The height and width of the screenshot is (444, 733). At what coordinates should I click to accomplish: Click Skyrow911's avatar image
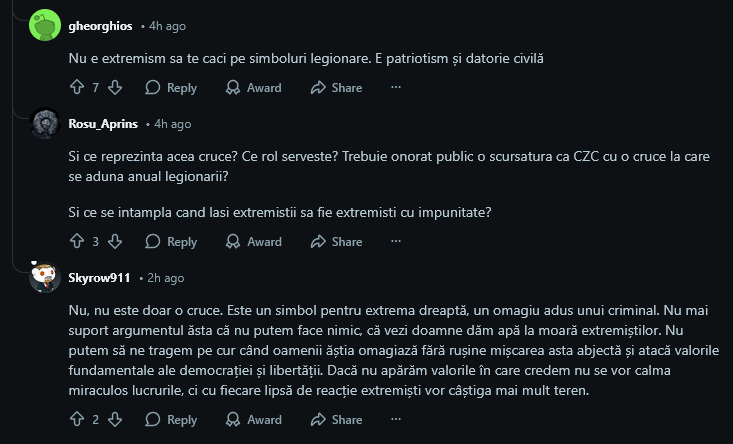pyautogui.click(x=44, y=277)
